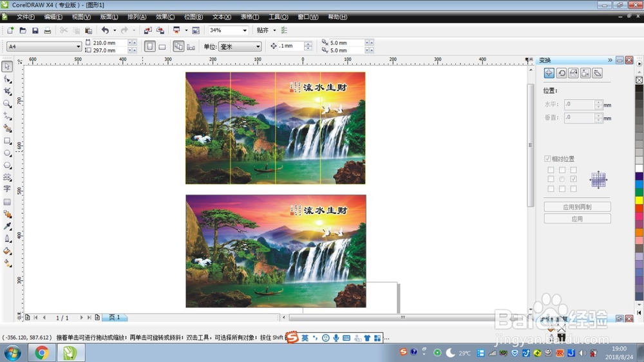Image resolution: width=644 pixels, height=362 pixels.
Task: Select the Zoom magnifier tool
Action: coord(7,104)
